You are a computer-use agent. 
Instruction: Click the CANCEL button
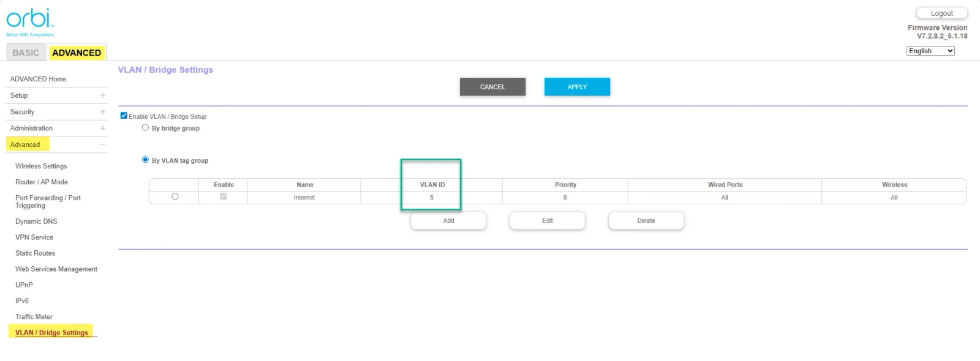pos(492,87)
